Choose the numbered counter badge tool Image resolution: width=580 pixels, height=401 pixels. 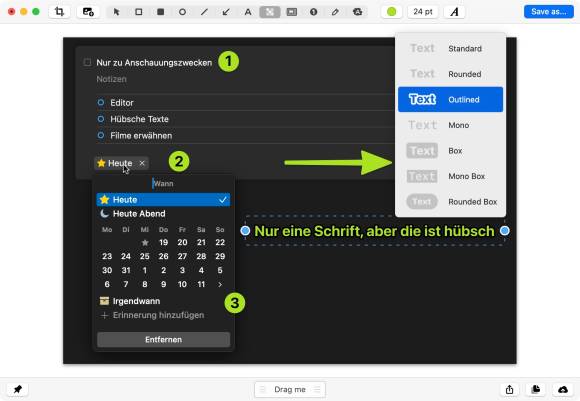(313, 12)
